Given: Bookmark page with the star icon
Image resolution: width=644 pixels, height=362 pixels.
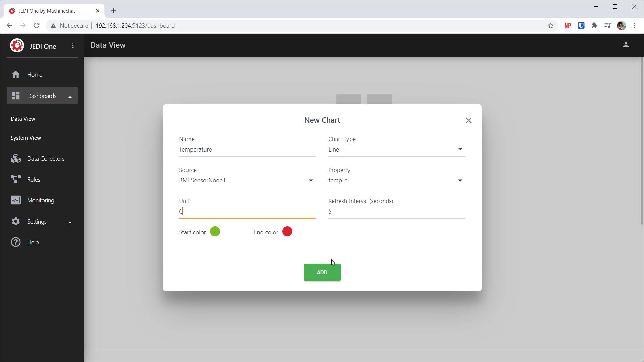Looking at the screenshot, I should pyautogui.click(x=551, y=26).
